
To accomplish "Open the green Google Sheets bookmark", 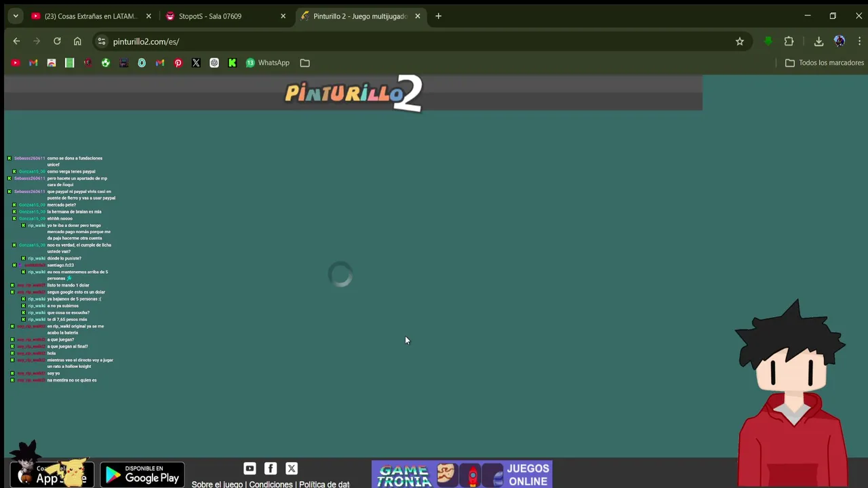I will [x=69, y=63].
